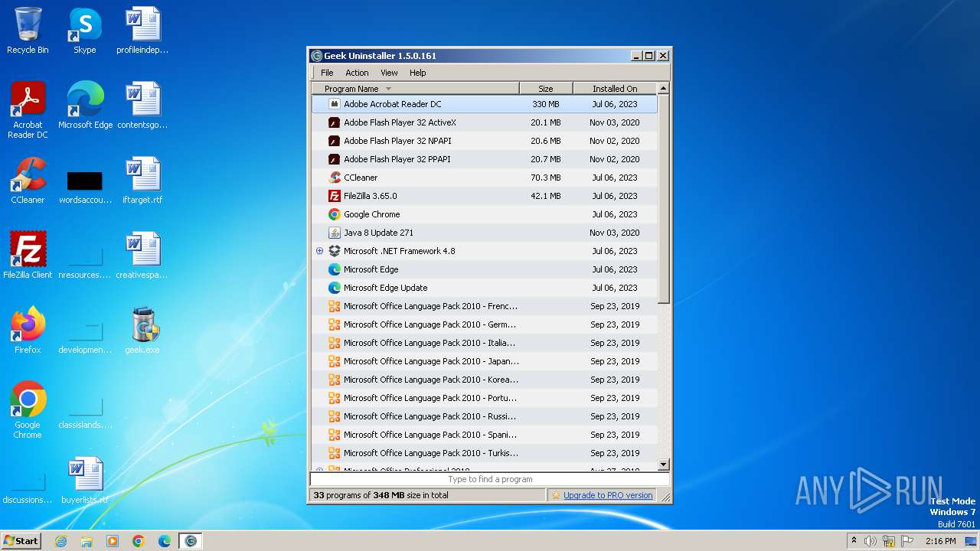Screen dimensions: 980x551
Task: Show hidden tray icons arrow
Action: click(x=854, y=540)
